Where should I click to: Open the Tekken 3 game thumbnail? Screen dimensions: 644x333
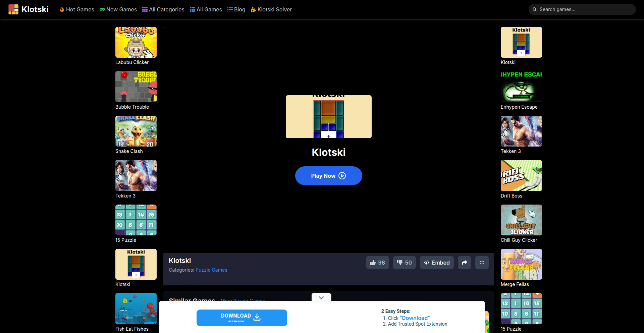(136, 175)
